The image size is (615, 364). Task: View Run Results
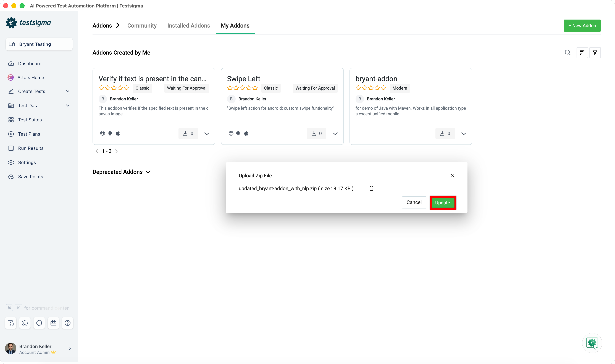click(x=31, y=148)
